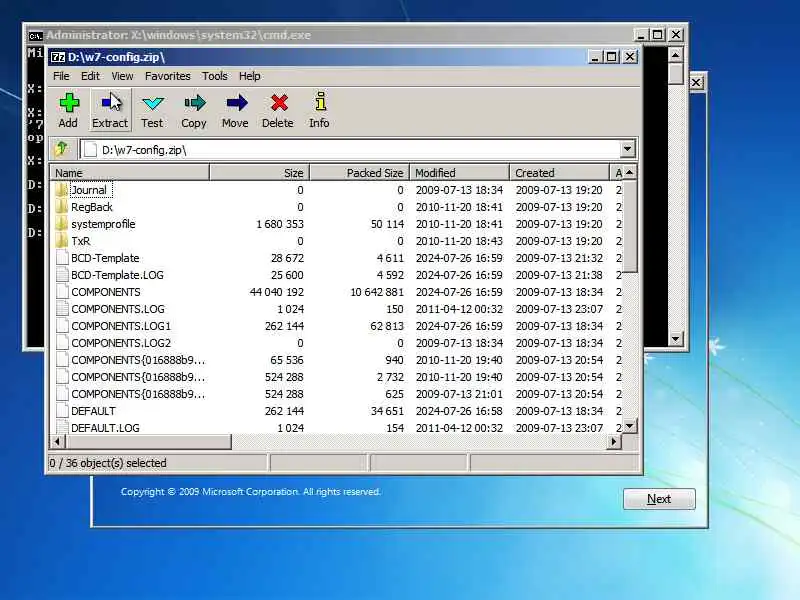Click cmd window scrollbar up arrow

coord(676,55)
